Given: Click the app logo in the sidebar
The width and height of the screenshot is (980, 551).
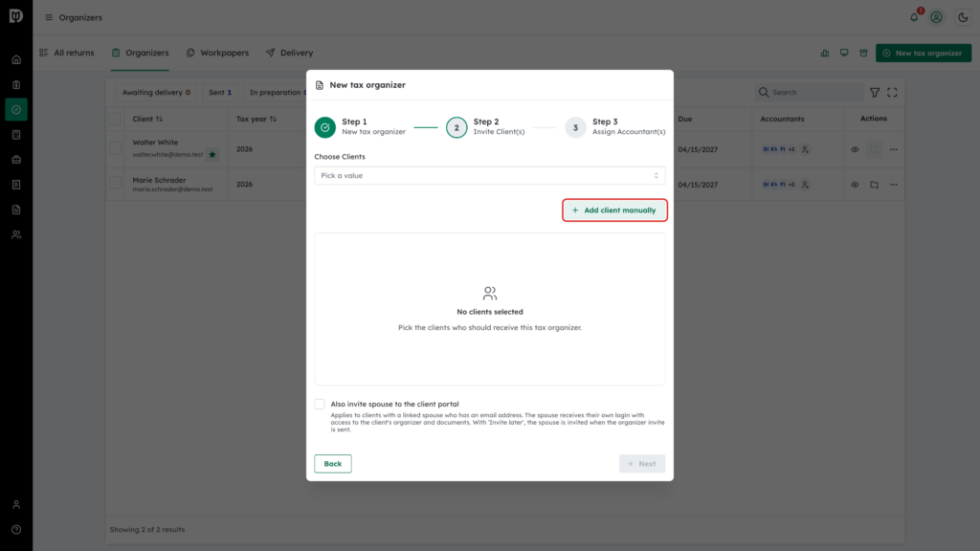Looking at the screenshot, I should [x=16, y=16].
